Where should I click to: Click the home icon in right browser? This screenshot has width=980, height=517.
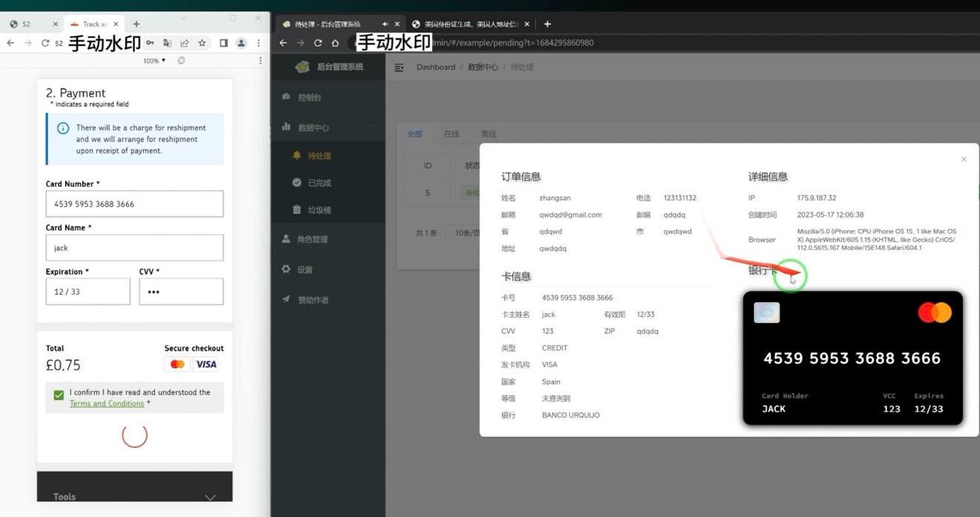point(335,43)
